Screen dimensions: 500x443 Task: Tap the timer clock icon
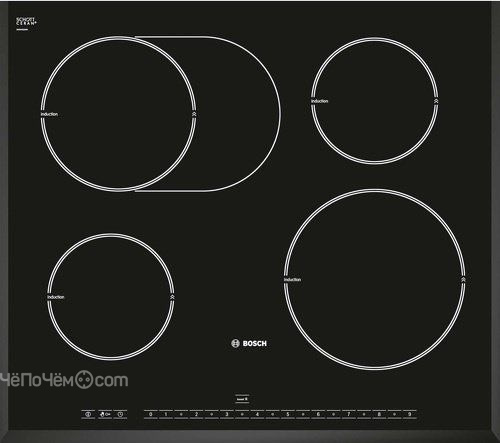pyautogui.click(x=120, y=414)
